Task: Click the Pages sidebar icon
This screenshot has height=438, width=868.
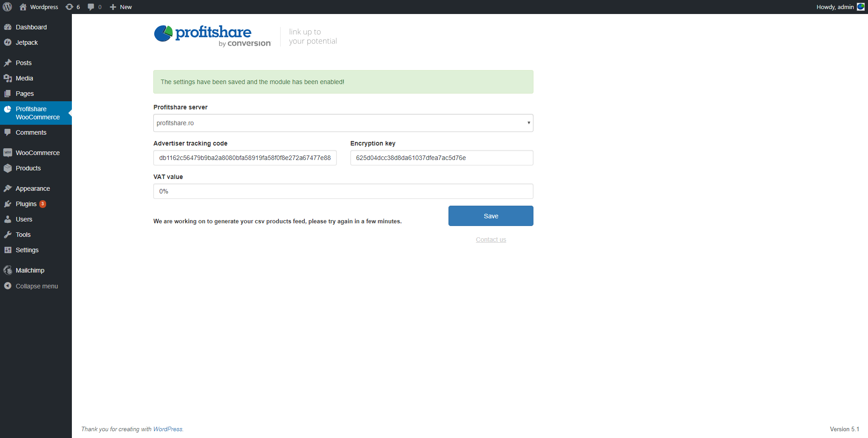Action: (8, 94)
